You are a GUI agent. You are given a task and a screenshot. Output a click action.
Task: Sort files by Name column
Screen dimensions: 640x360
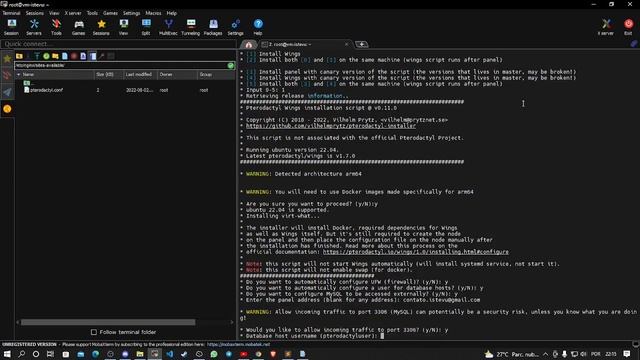55,75
